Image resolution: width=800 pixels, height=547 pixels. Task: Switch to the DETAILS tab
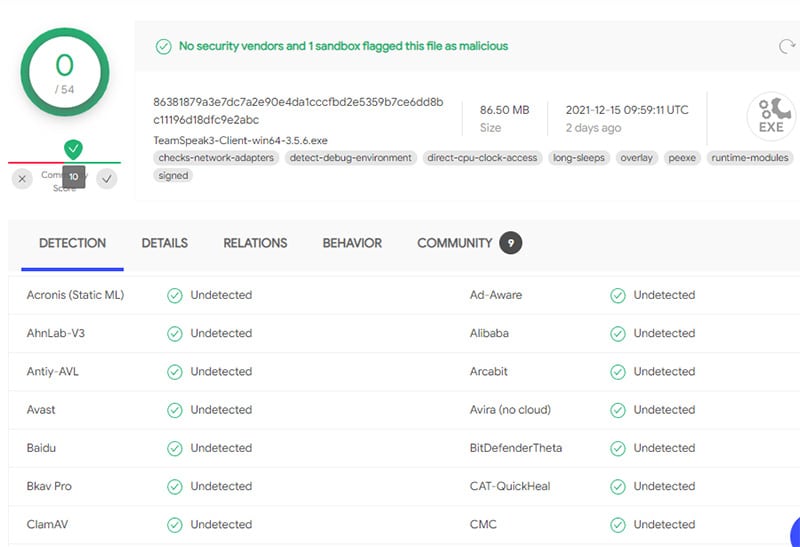(164, 243)
